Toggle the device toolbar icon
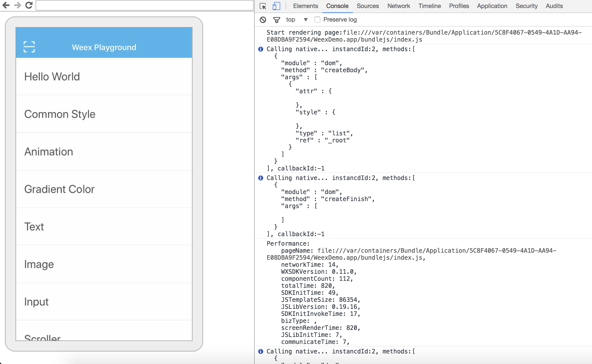Viewport: 592px width, 364px height. tap(276, 6)
